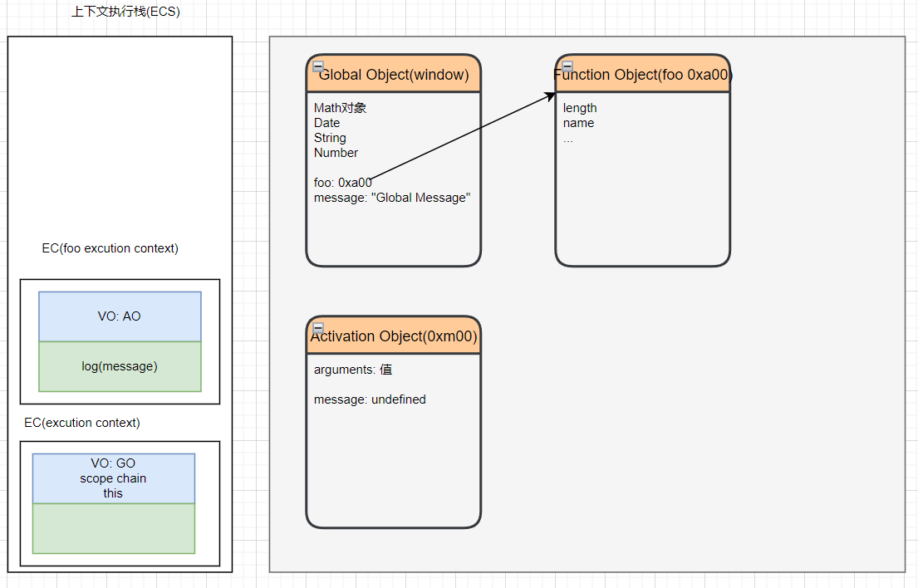Click the length property in Function Object
The image size is (918, 588).
click(x=580, y=108)
